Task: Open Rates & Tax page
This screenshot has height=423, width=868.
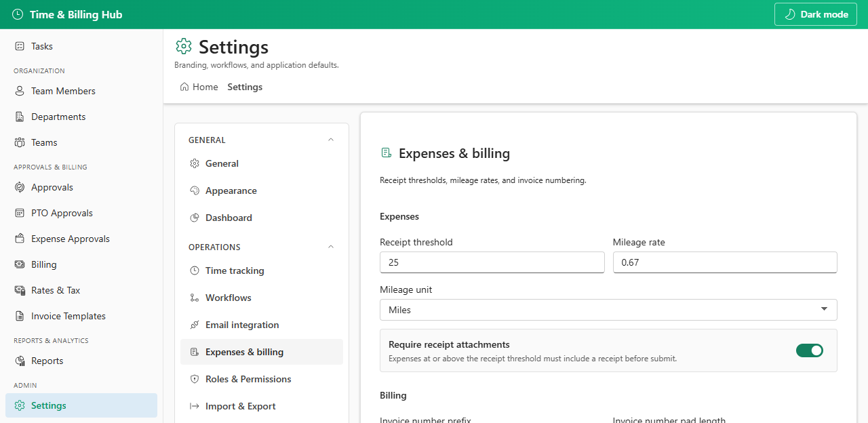Action: 81,290
